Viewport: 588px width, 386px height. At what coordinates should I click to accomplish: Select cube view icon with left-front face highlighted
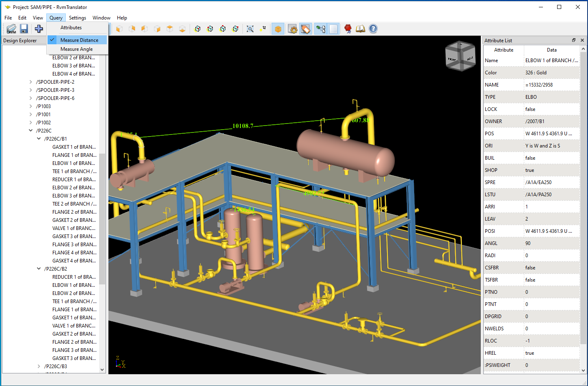[x=119, y=29]
